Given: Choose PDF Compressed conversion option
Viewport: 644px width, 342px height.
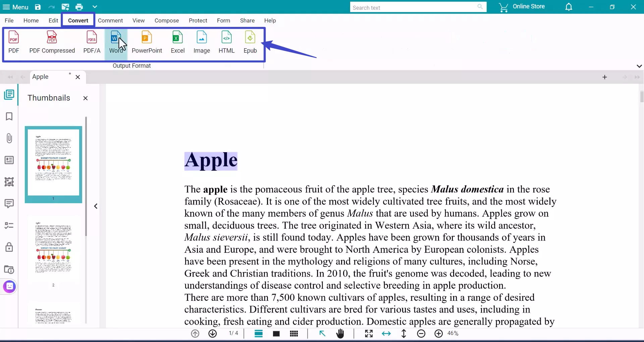Looking at the screenshot, I should pos(52,42).
